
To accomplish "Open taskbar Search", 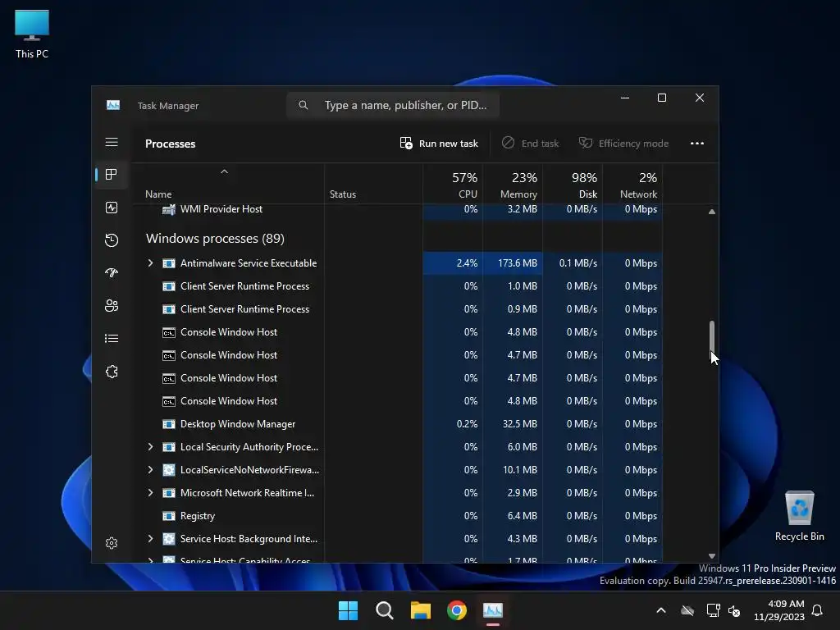I will click(384, 610).
